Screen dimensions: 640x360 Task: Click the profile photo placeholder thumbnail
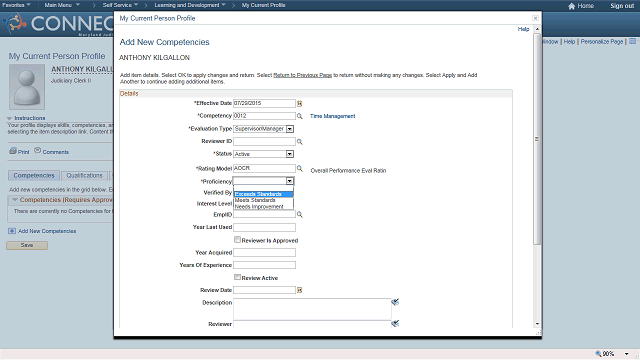click(x=27, y=87)
